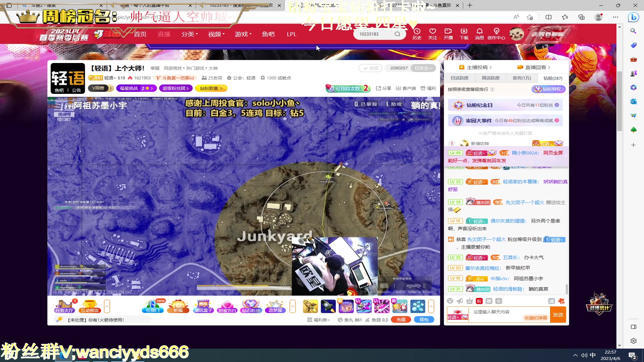The height and width of the screenshot is (362, 644).
Task: Open the 关注 heart icon in header
Action: coord(433,34)
